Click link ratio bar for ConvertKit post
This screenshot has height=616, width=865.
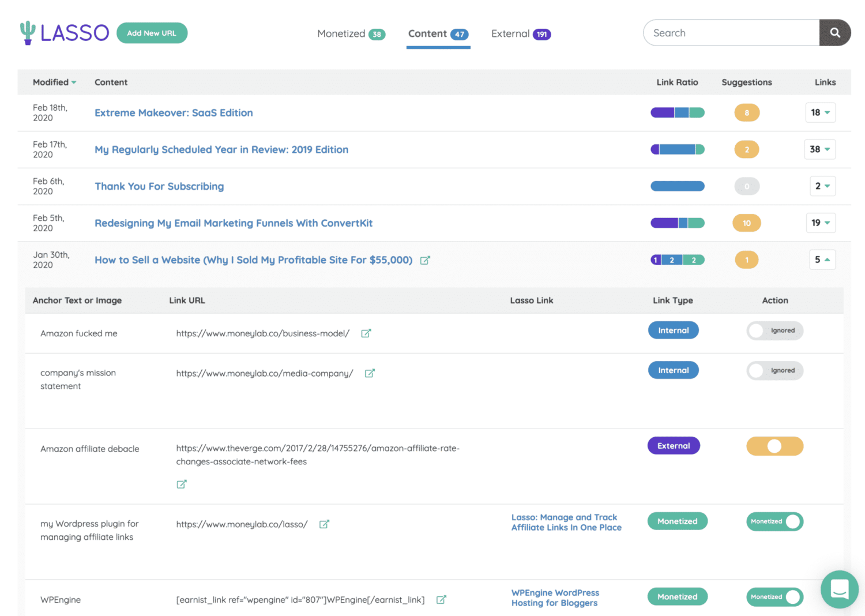coord(678,223)
